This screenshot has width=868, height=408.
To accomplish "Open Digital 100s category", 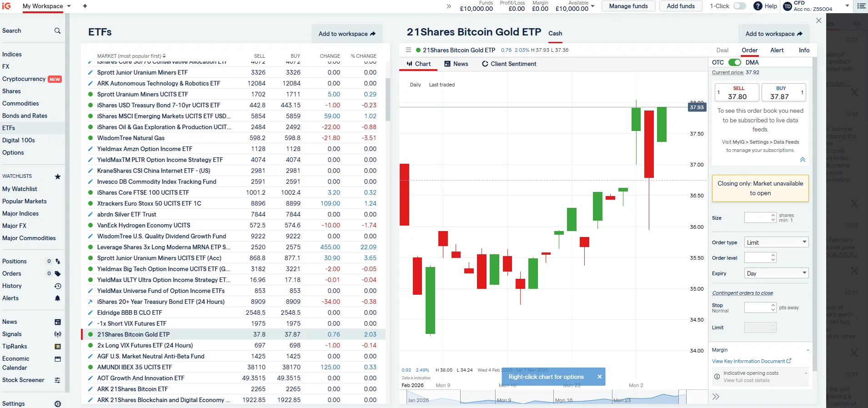I will pyautogui.click(x=19, y=140).
